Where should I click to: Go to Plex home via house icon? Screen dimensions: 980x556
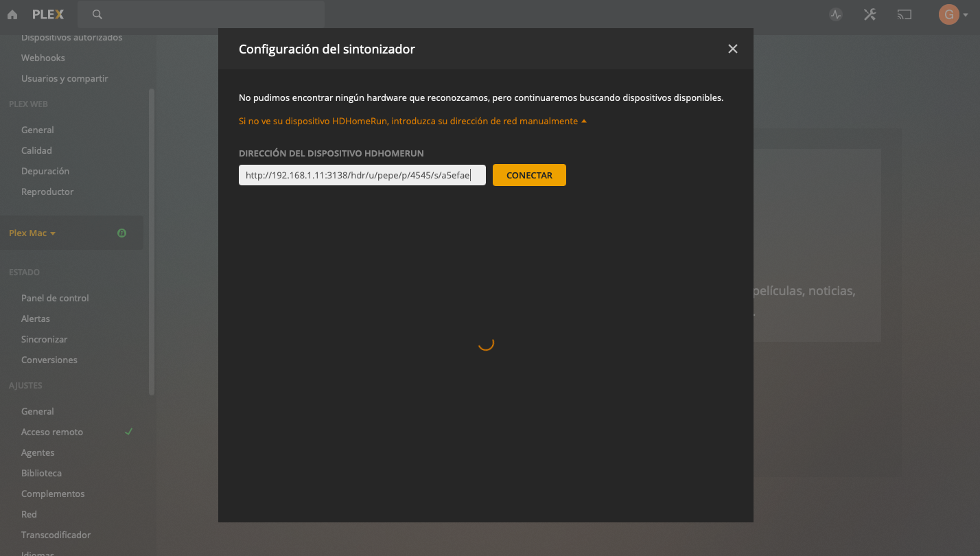point(12,14)
